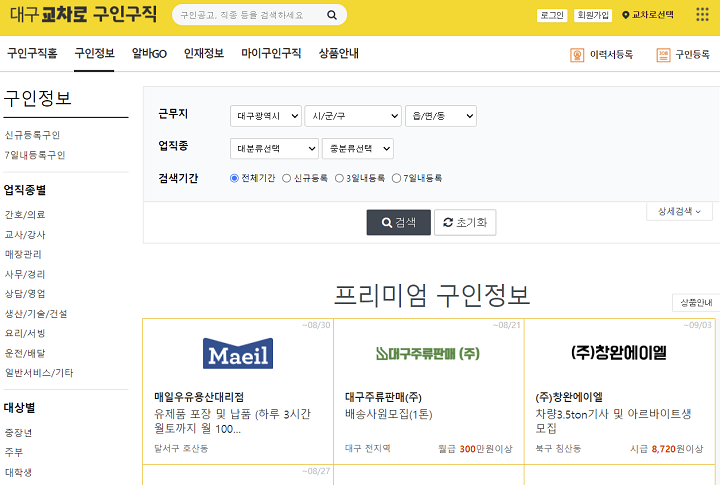Select 간호/의료 job category
The width and height of the screenshot is (720, 485).
click(25, 215)
